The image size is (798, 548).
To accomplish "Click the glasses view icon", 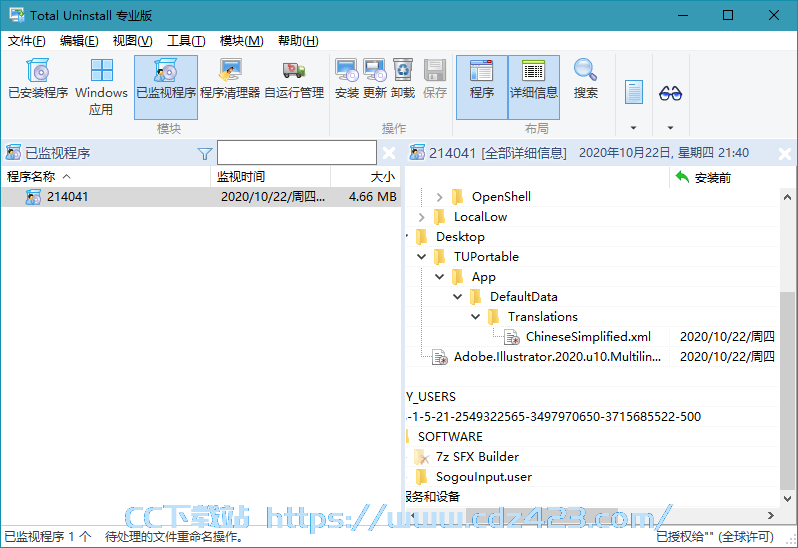I will click(x=670, y=94).
